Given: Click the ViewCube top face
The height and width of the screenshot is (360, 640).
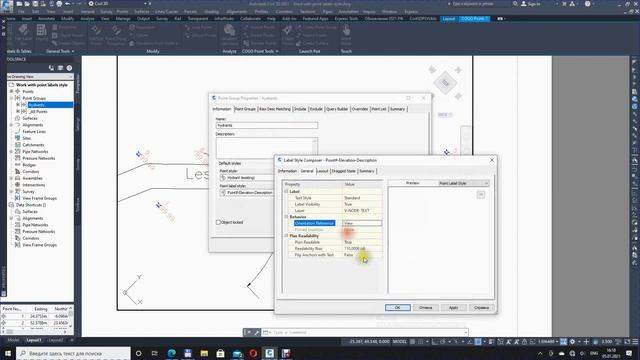Looking at the screenshot, I should tap(445, 82).
